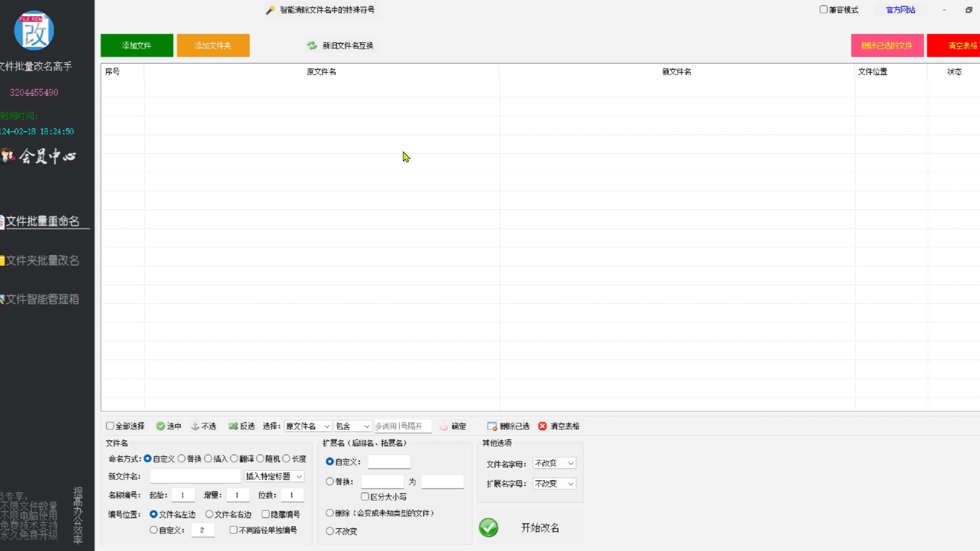Select the 随机 naming method radio button
Screen dimensions: 980x551
point(260,459)
